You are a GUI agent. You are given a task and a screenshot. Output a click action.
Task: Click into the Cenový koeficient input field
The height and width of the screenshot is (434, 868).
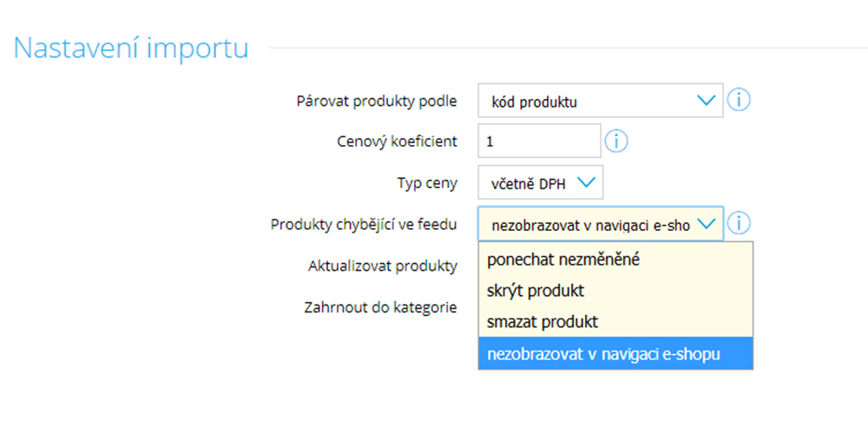[x=539, y=141]
